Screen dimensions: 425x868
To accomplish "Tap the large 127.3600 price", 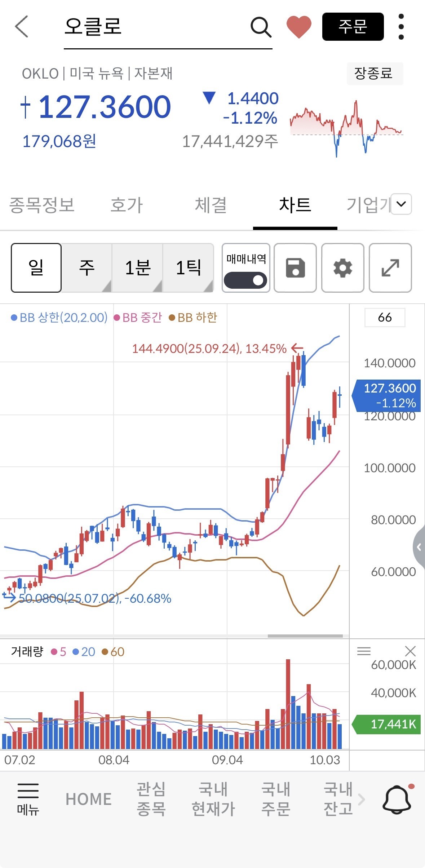I will (104, 107).
